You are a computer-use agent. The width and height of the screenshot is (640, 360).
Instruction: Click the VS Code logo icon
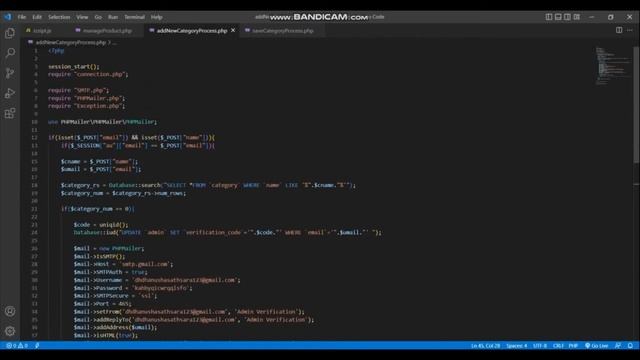coord(8,17)
